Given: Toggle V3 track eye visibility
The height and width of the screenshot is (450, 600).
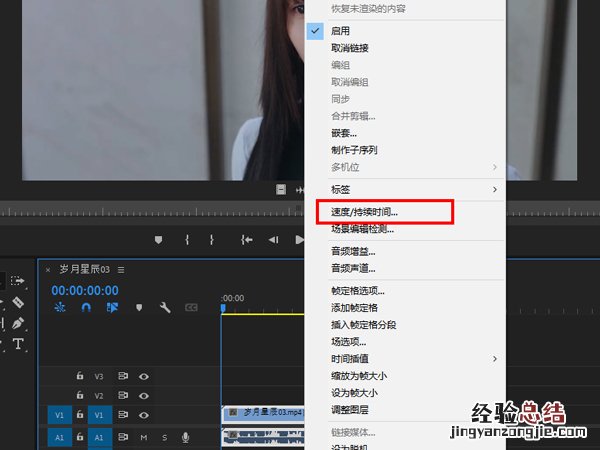Looking at the screenshot, I should pos(144,377).
